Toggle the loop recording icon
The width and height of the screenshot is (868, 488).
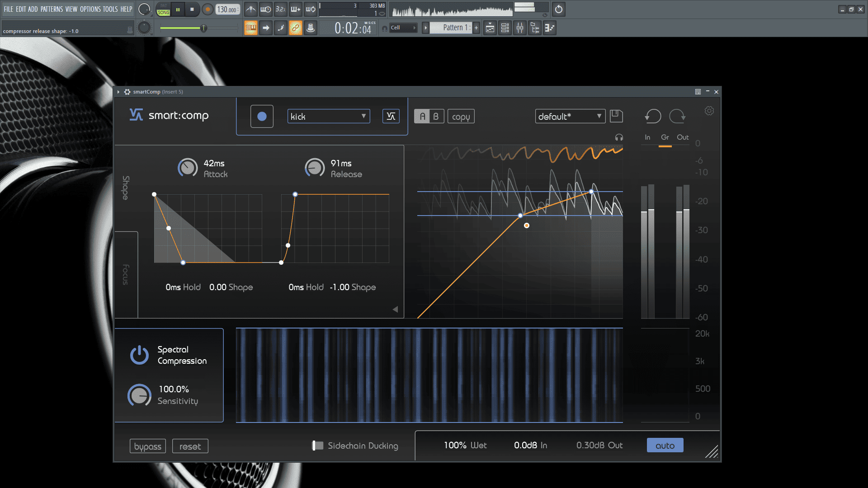311,9
